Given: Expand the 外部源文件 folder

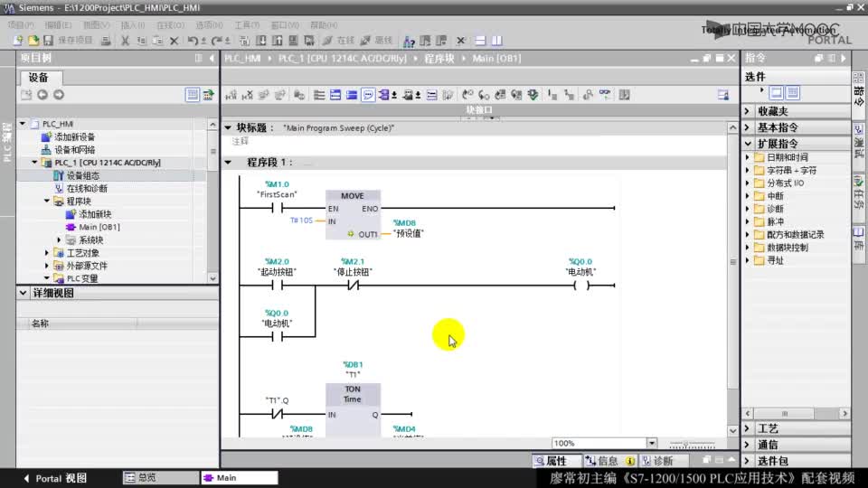Looking at the screenshot, I should pyautogui.click(x=47, y=266).
